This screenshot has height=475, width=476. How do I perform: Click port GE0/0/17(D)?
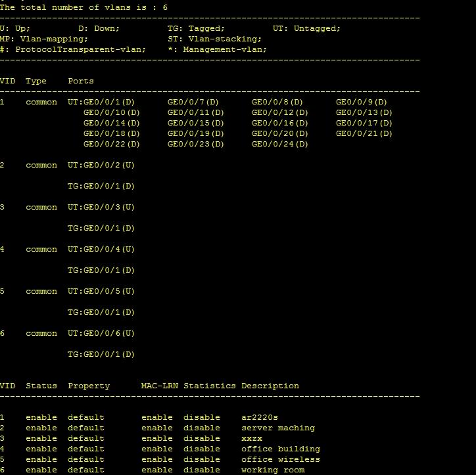coord(364,123)
